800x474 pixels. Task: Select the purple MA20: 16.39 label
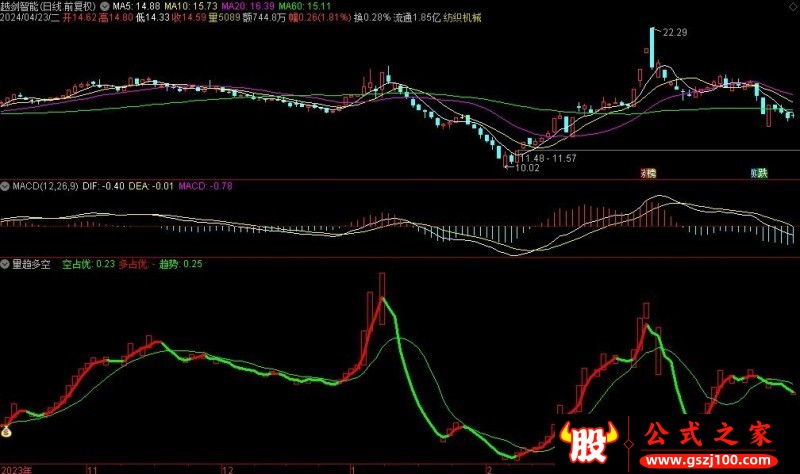[247, 7]
